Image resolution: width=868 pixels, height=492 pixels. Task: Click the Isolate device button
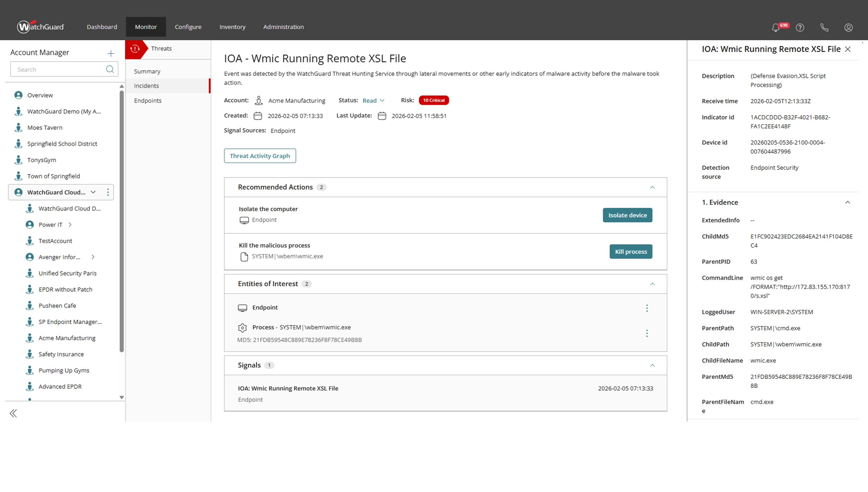(627, 215)
